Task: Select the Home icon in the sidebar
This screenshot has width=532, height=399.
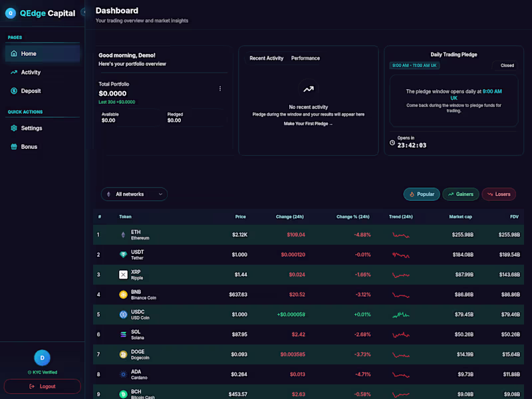Action: 14,53
